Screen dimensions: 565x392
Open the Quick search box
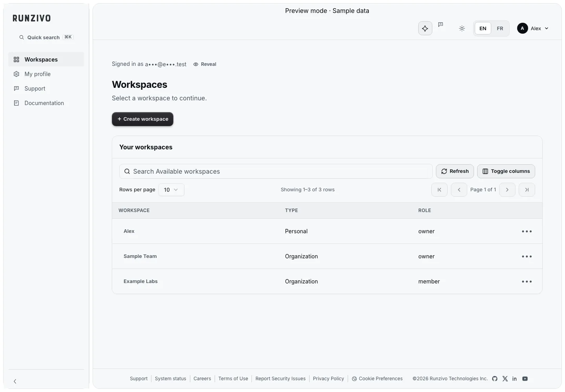[46, 37]
